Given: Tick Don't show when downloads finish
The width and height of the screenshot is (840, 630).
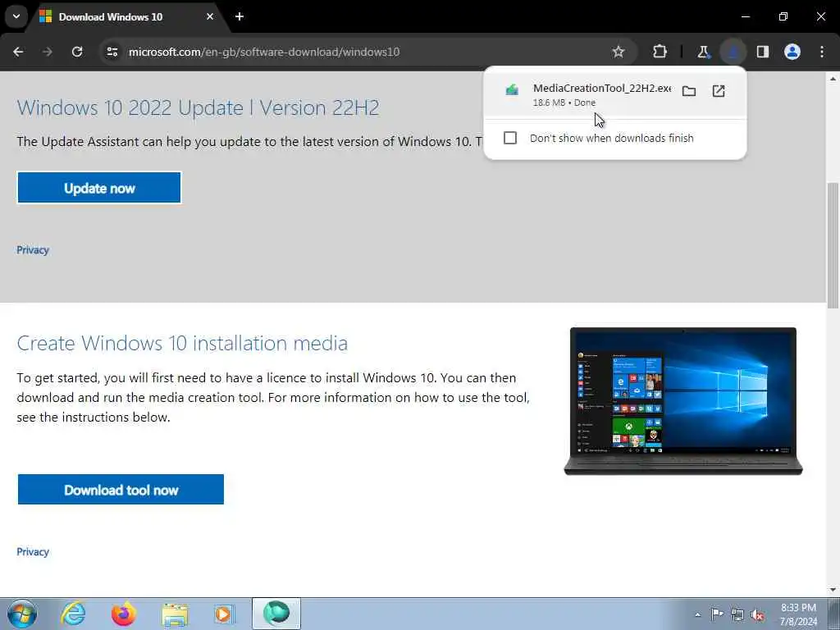Looking at the screenshot, I should pyautogui.click(x=510, y=138).
